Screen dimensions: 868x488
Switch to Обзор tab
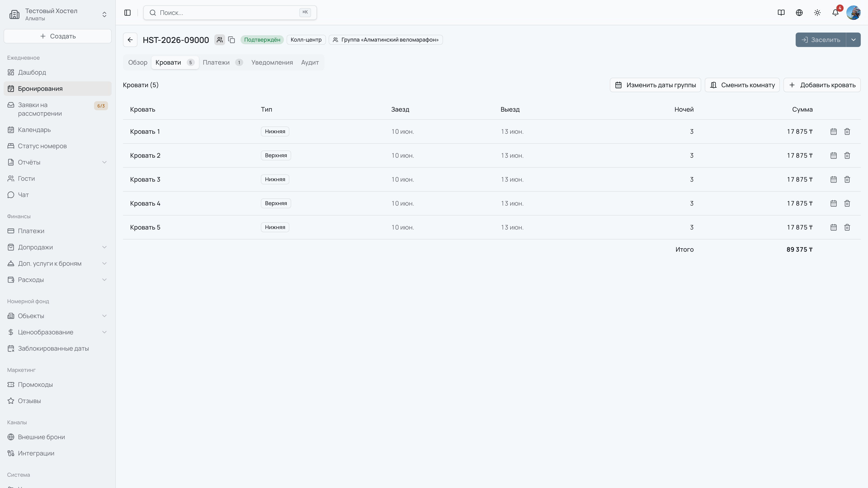coord(138,63)
